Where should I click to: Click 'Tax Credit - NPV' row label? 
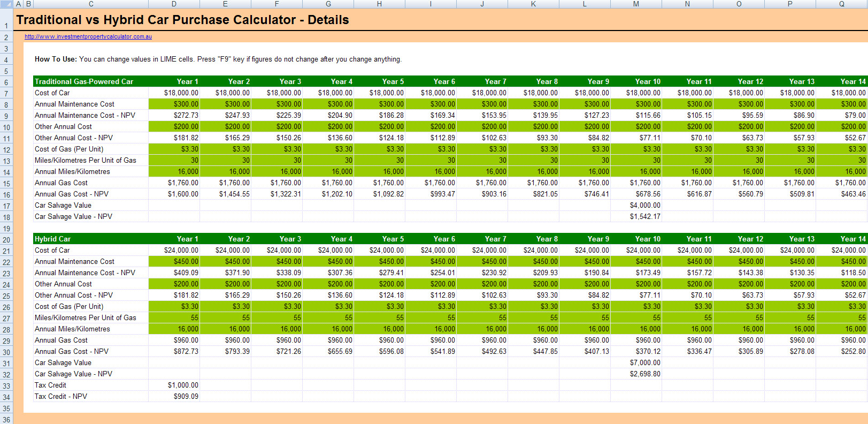point(61,396)
